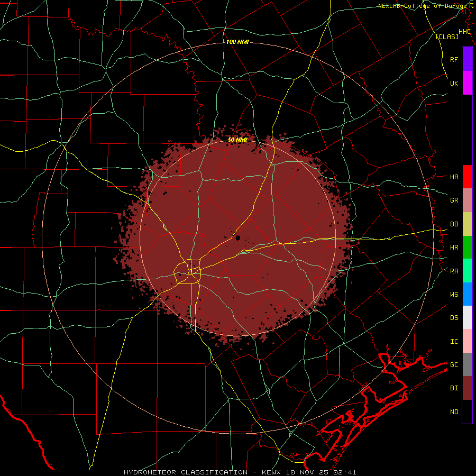Click the GC gray legend swatch
Screen dimensions: 476x476
click(x=467, y=364)
